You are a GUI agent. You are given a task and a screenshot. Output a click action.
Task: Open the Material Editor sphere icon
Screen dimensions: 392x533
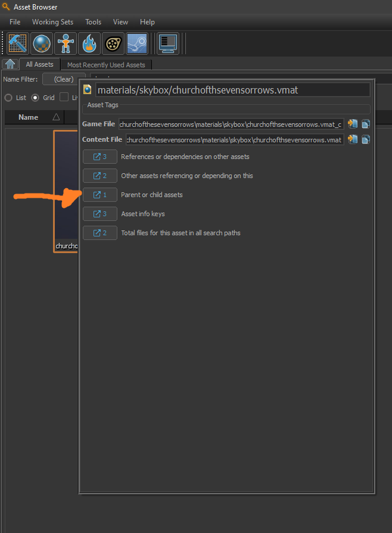click(x=42, y=43)
